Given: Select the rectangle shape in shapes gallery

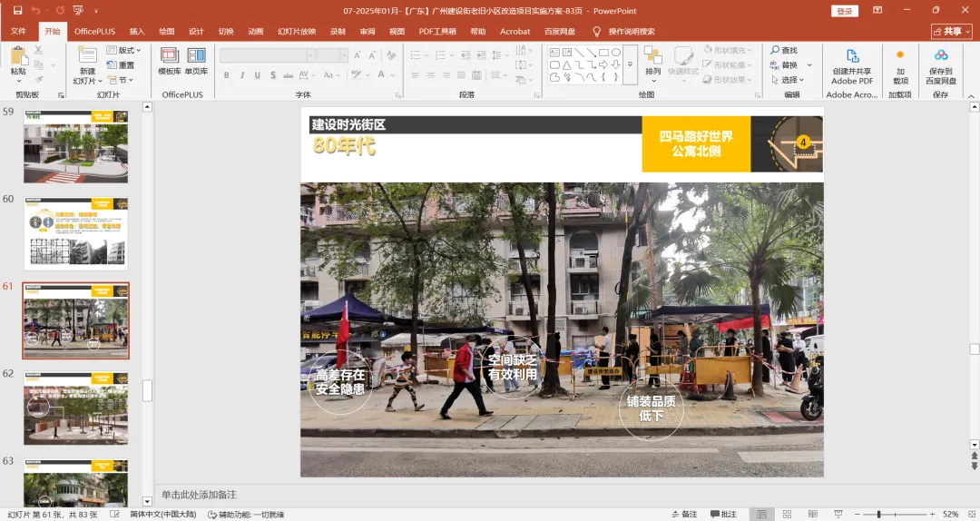Looking at the screenshot, I should pos(603,53).
